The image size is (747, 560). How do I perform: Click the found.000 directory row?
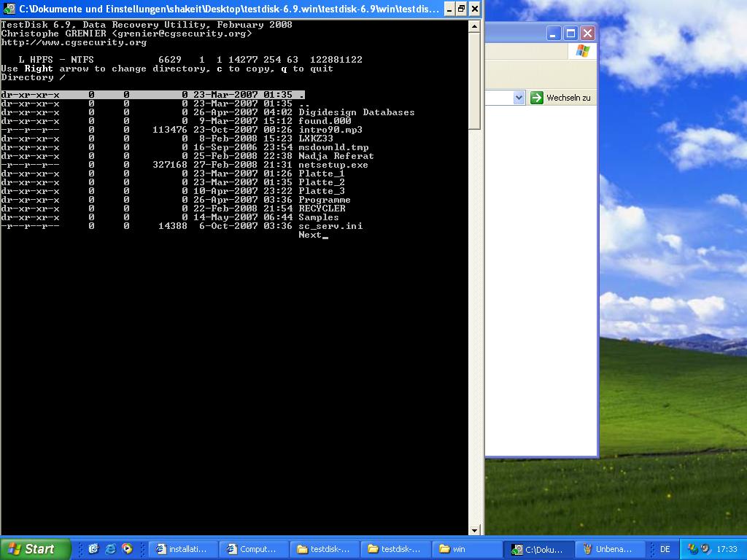coord(177,121)
